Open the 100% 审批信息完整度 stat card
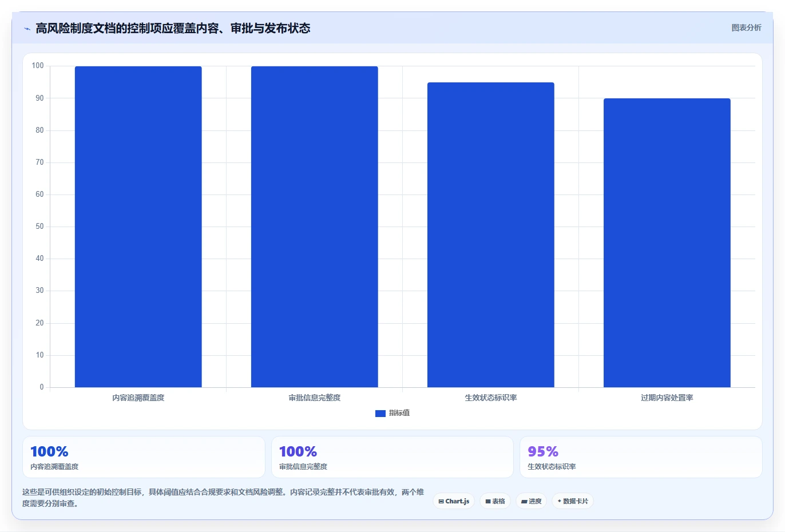Screen dimensions: 785x532 [x=392, y=457]
